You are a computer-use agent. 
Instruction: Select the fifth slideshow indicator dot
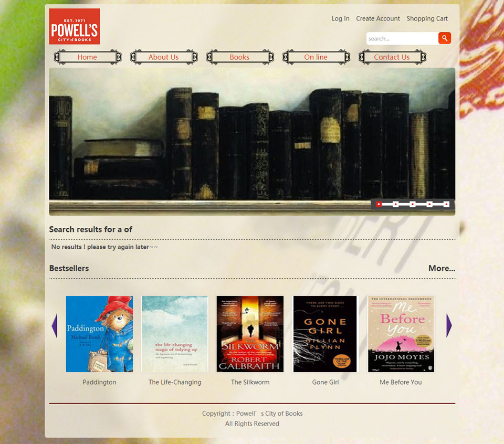coord(446,204)
